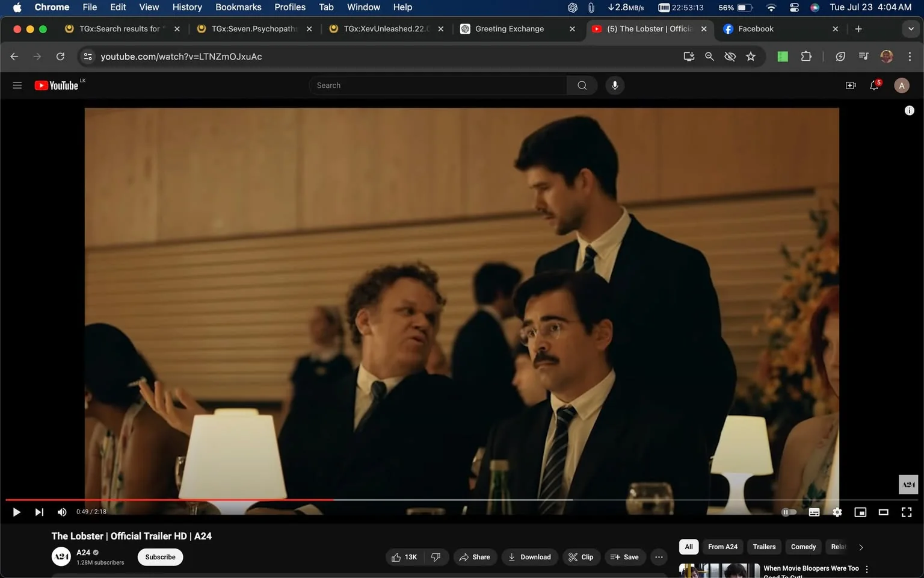The image size is (924, 578).
Task: Skip to next video
Action: coord(39,512)
